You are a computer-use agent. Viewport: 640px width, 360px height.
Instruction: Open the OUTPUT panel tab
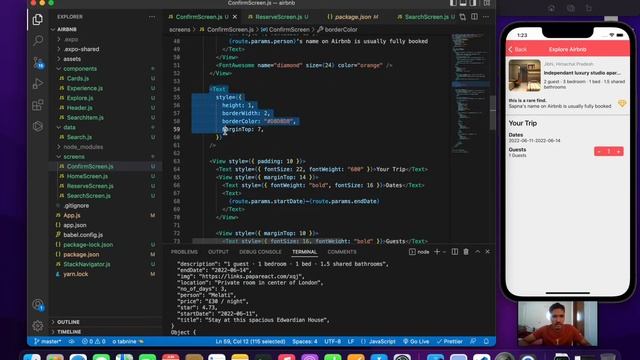tap(218, 252)
